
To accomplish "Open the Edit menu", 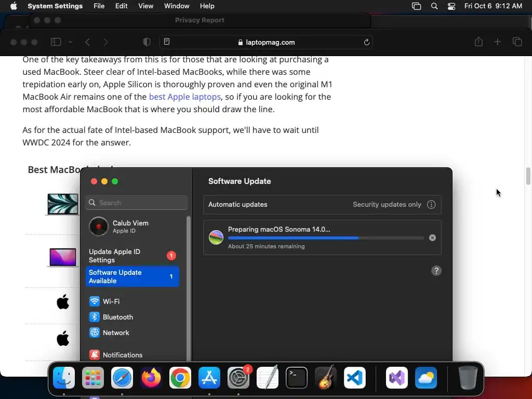I will point(121,6).
